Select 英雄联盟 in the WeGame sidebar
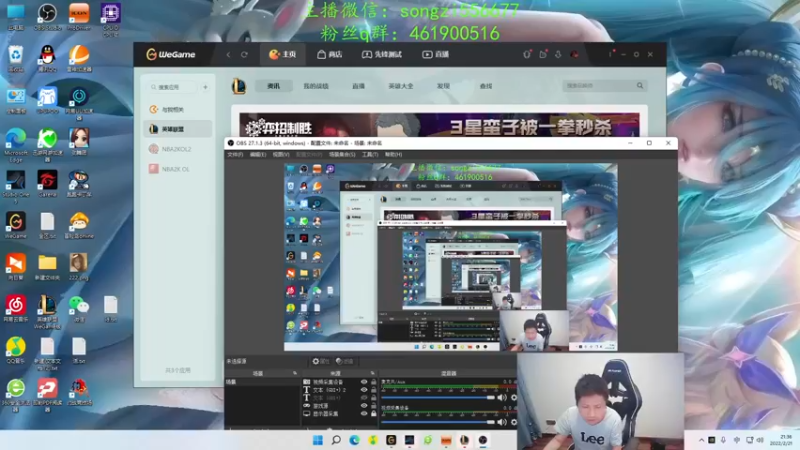The image size is (800, 450). pos(178,129)
